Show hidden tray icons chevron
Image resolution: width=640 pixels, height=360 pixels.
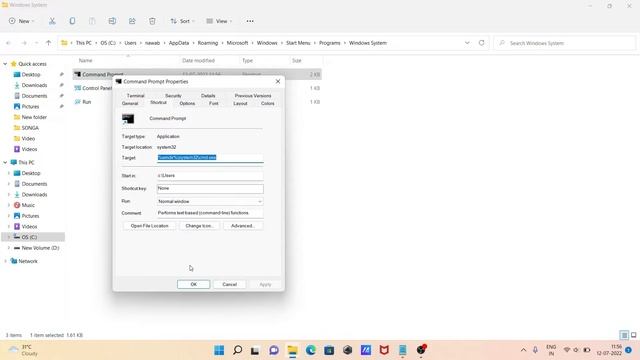523,350
